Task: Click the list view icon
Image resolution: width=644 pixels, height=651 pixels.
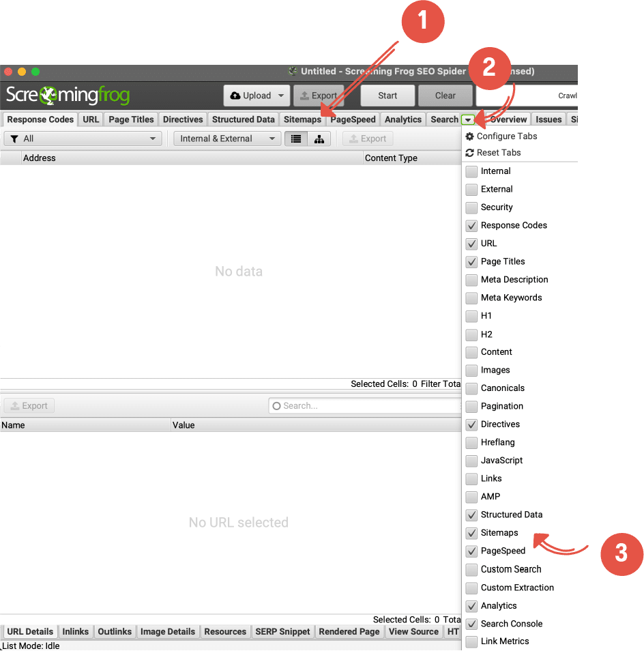Action: (296, 139)
